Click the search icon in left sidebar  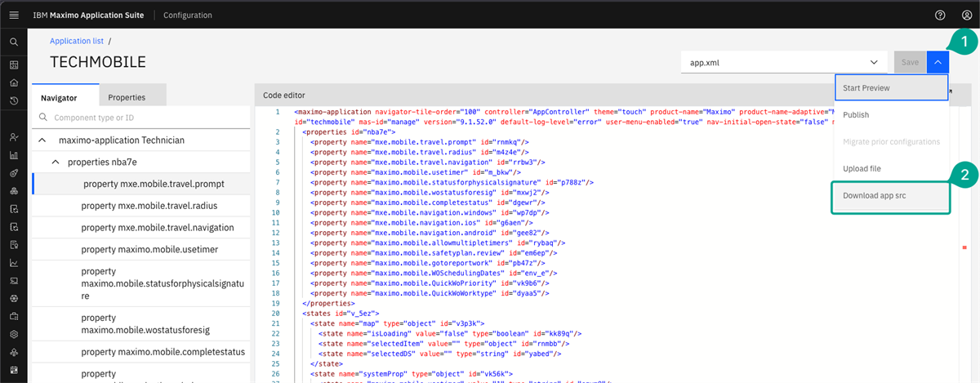pos(14,41)
